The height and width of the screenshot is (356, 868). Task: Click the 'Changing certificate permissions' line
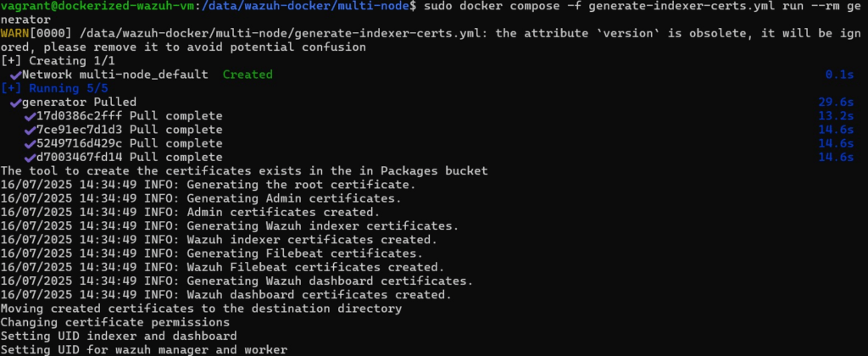point(114,322)
